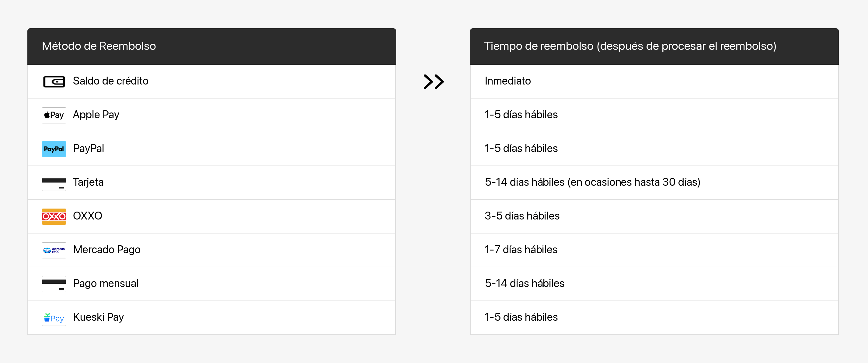Screen dimensions: 868x363
Task: Click the Saldo de crédito wallet icon
Action: tap(54, 81)
